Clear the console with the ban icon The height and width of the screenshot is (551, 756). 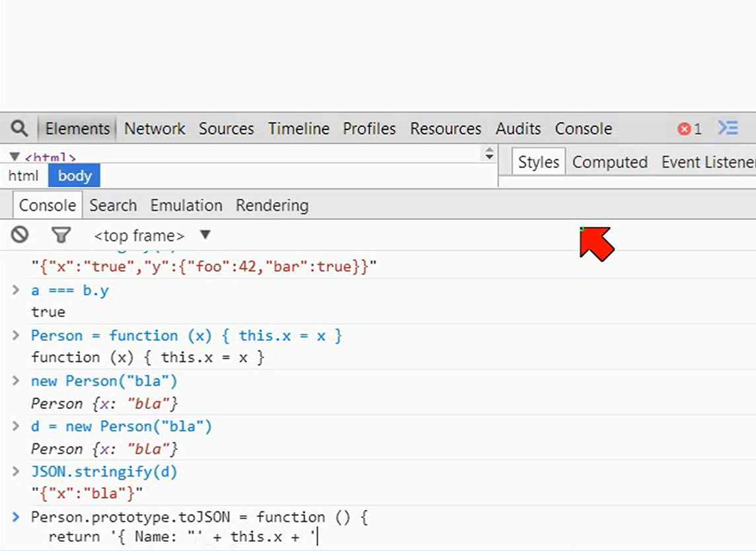click(20, 235)
